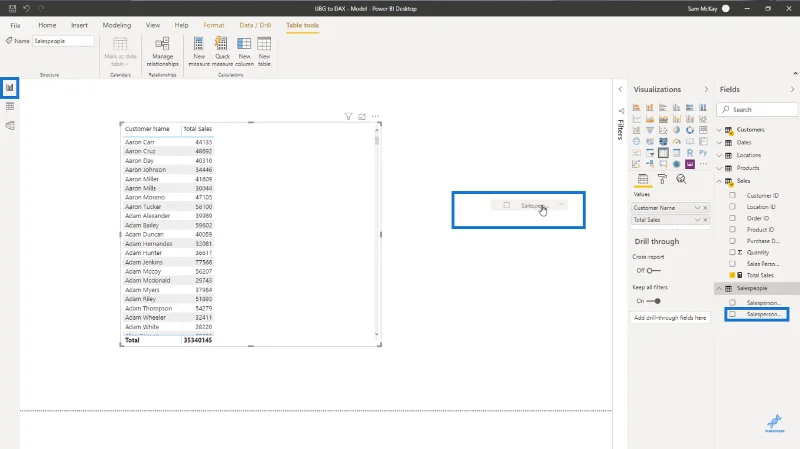This screenshot has height=449, width=800.
Task: Select gauge visualization
Action: click(677, 141)
